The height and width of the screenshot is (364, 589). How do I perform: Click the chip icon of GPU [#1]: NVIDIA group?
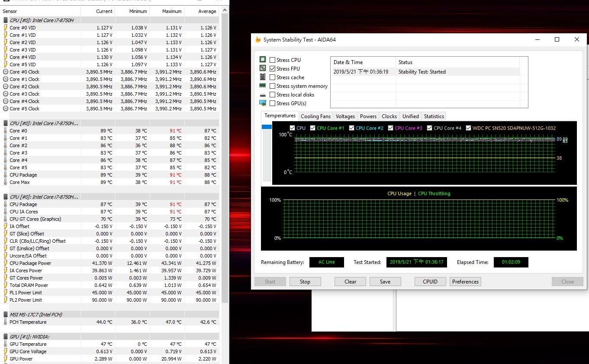(6, 337)
